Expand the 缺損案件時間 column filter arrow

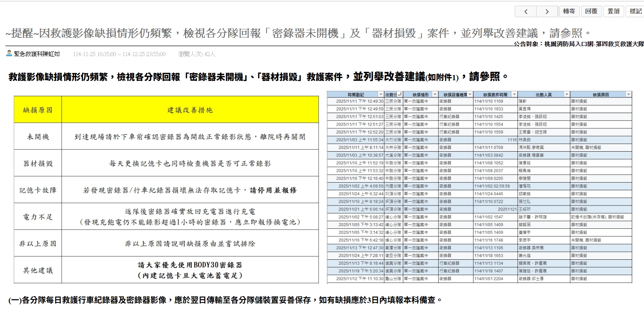[514, 94]
